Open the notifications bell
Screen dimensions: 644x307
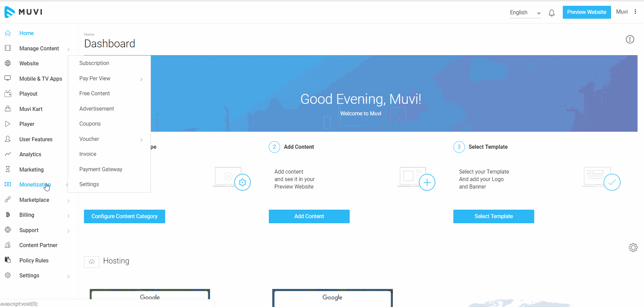pyautogui.click(x=552, y=13)
